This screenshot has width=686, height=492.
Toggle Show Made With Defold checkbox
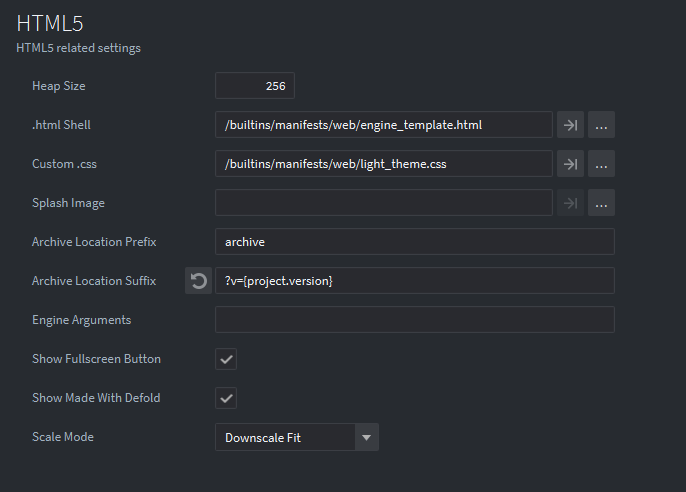pyautogui.click(x=226, y=398)
